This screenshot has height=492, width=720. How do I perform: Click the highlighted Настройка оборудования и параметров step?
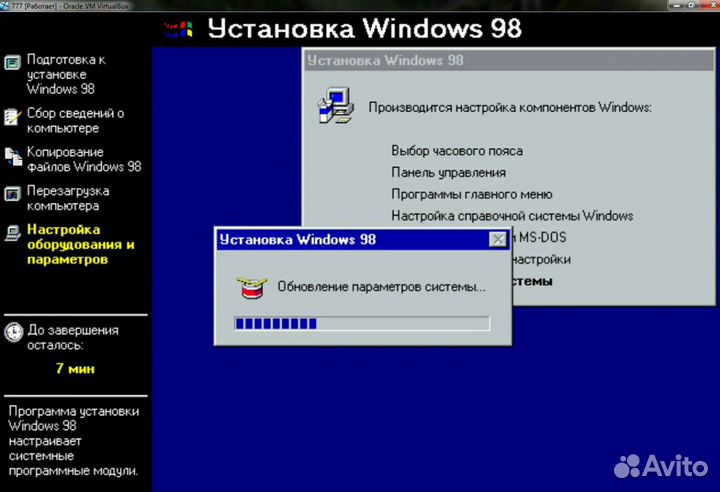[x=81, y=244]
